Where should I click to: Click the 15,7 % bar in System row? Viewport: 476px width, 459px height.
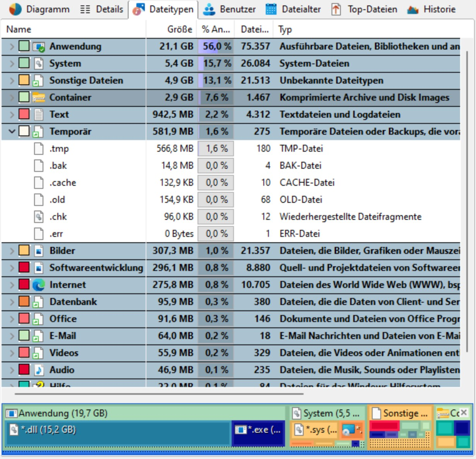click(216, 63)
